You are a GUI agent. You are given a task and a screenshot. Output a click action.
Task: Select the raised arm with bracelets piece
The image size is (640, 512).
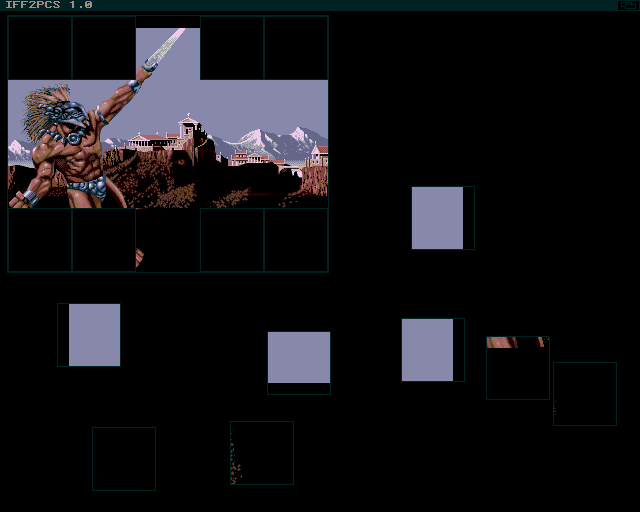pyautogui.click(x=104, y=112)
